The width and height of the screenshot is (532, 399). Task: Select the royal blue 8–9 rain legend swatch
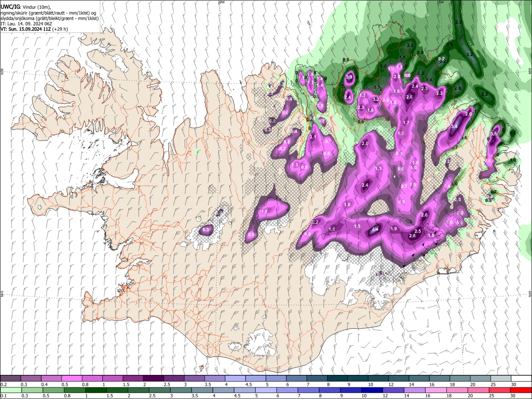tap(330, 390)
